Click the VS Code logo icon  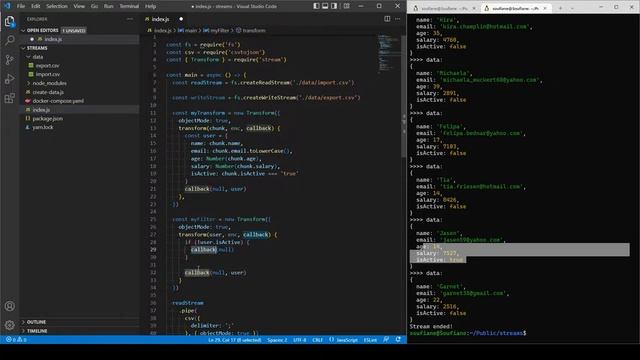(7, 6)
